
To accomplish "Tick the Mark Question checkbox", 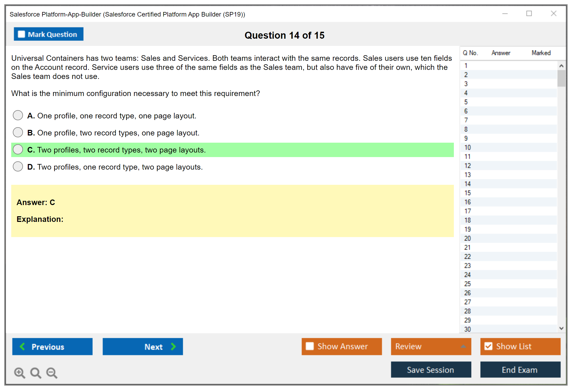I will point(21,34).
